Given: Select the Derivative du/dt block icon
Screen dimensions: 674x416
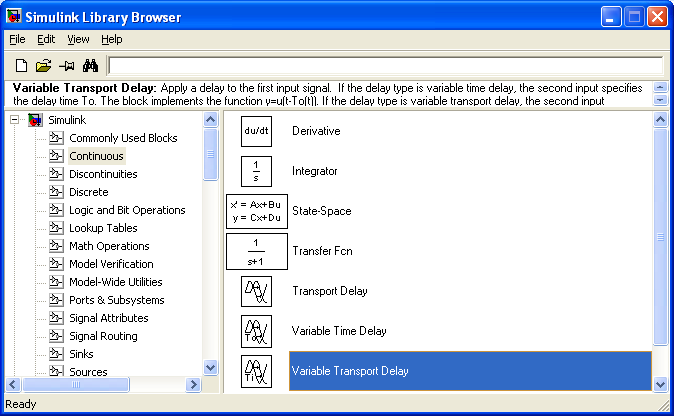Looking at the screenshot, I should coord(256,132).
